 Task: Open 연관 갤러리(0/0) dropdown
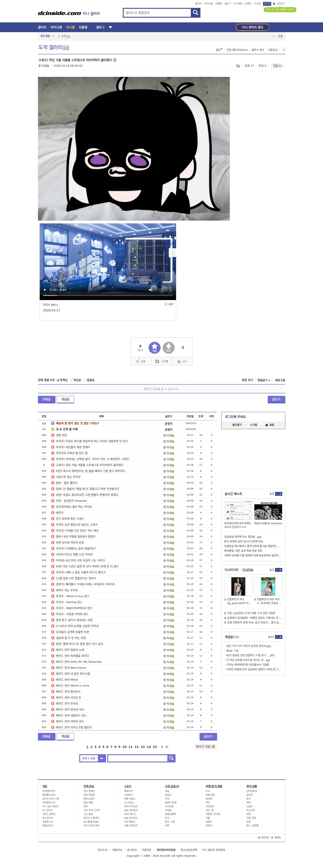tap(237, 50)
